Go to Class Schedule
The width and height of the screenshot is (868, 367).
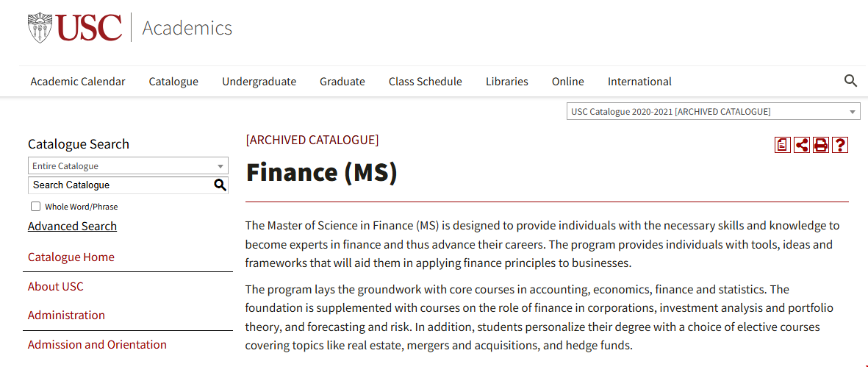point(426,82)
